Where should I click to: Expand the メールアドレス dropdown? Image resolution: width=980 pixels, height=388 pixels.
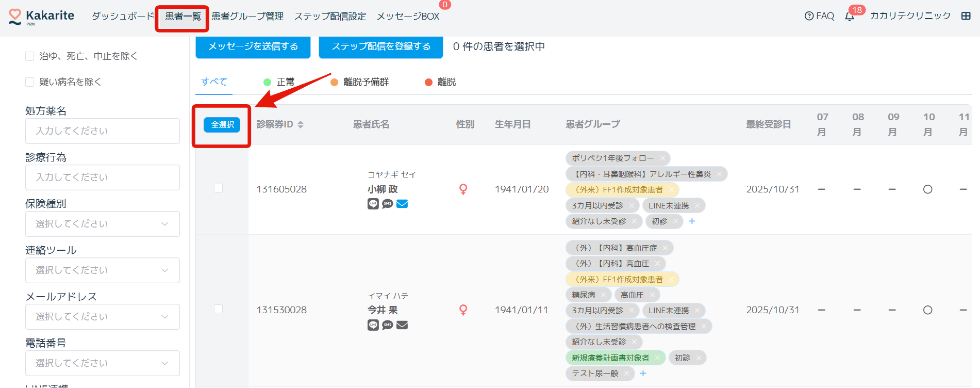[x=102, y=317]
